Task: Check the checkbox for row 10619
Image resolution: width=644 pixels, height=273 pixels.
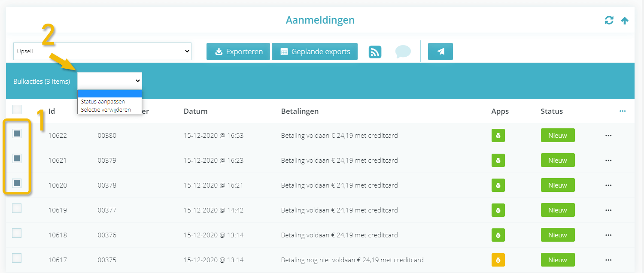Action: coord(17,208)
